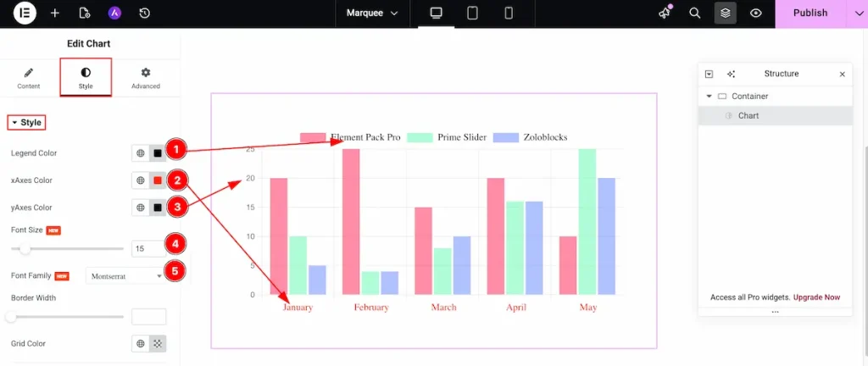Click the Publish button

pyautogui.click(x=810, y=13)
